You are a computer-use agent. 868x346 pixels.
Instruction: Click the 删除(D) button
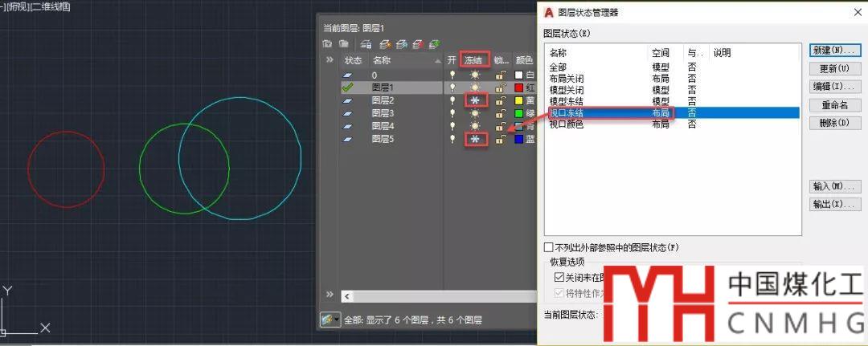coord(835,124)
